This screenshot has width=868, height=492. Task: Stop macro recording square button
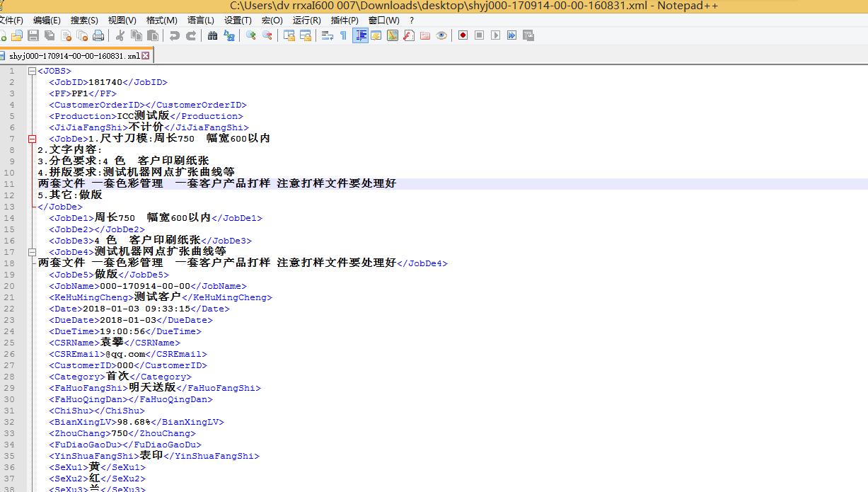click(479, 35)
